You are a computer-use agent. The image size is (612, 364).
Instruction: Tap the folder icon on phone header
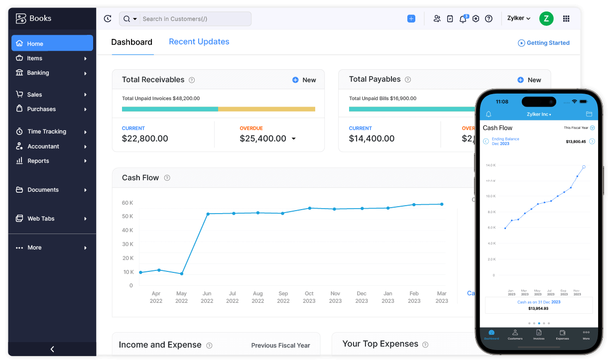point(589,114)
